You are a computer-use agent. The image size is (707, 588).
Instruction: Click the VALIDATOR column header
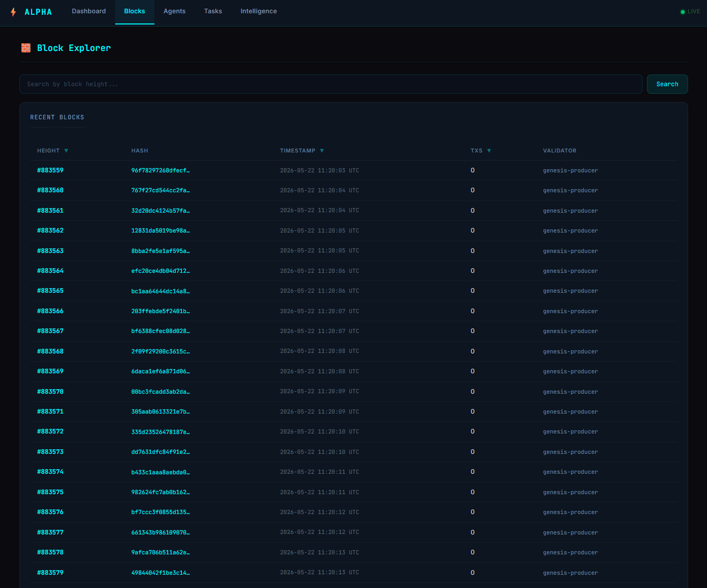[x=560, y=150]
